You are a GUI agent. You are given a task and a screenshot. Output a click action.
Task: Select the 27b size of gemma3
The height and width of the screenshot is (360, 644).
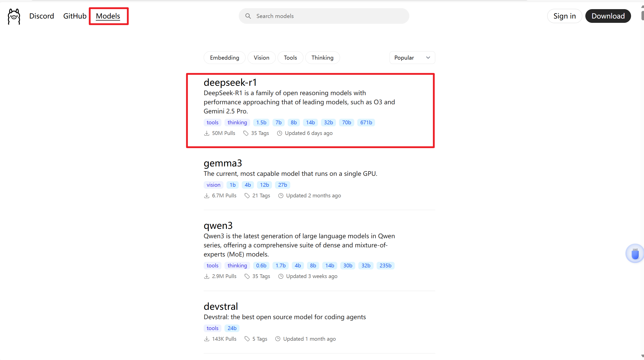coord(283,185)
